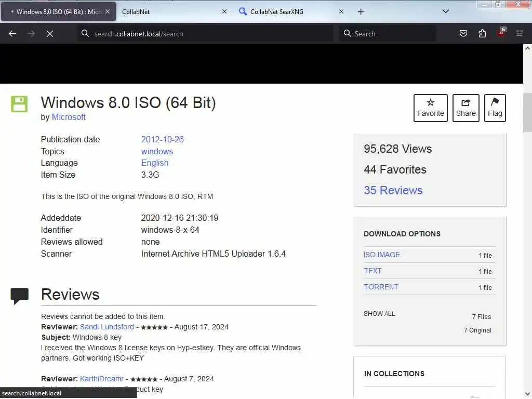
Task: Click the 95,628 Views text
Action: [x=397, y=149]
